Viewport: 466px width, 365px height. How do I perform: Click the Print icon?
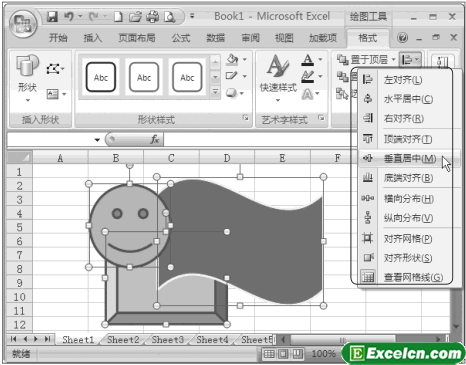click(x=153, y=17)
